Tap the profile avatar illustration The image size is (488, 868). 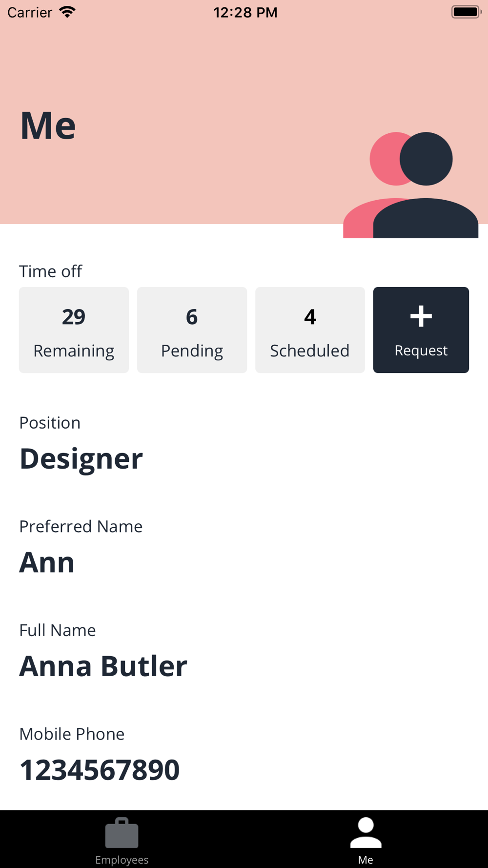pyautogui.click(x=410, y=185)
